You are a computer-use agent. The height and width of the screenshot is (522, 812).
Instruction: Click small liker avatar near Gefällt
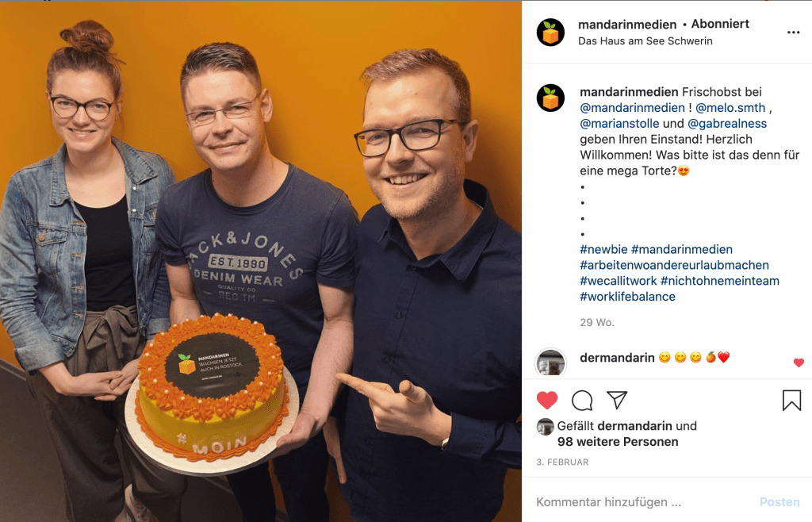(x=545, y=426)
